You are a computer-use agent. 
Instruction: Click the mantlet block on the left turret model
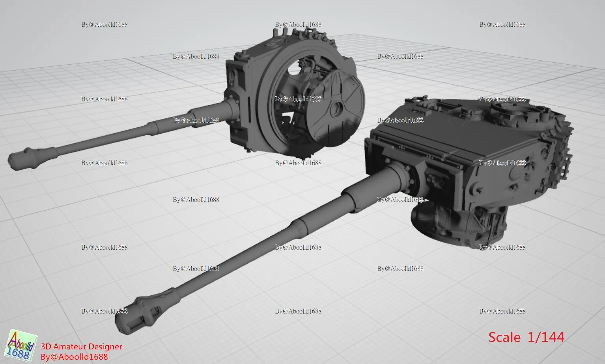click(x=236, y=99)
